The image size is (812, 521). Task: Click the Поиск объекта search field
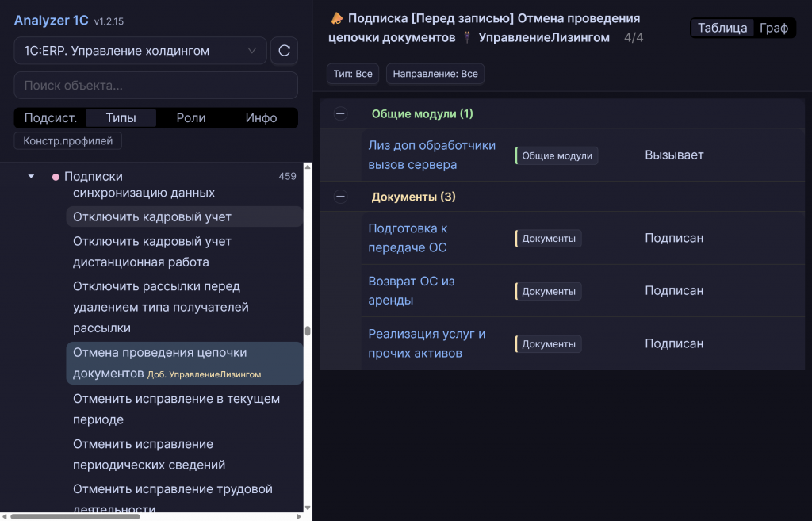click(155, 85)
